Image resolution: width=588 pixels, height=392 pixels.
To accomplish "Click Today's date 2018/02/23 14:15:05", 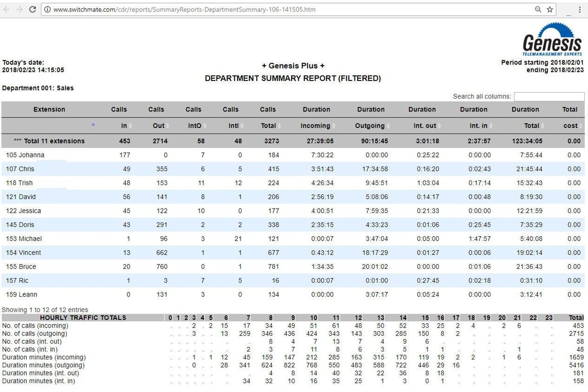I will point(33,66).
